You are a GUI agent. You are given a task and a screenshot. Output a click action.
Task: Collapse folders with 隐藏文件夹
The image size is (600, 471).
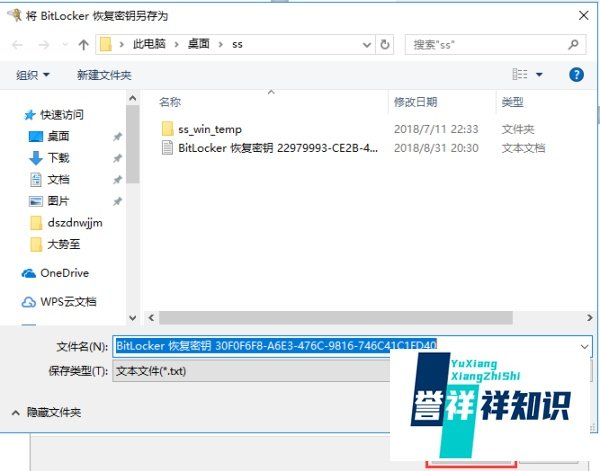pyautogui.click(x=46, y=412)
